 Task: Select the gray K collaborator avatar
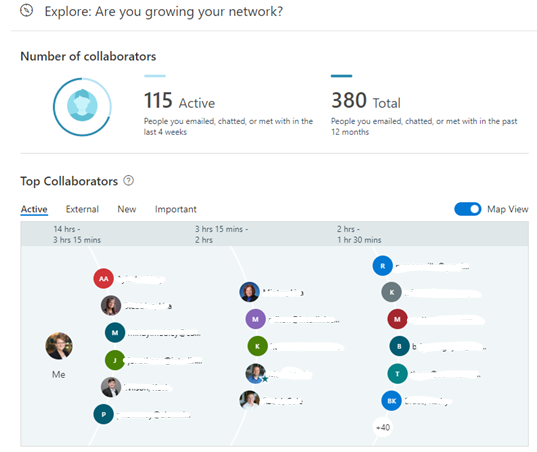(x=391, y=292)
